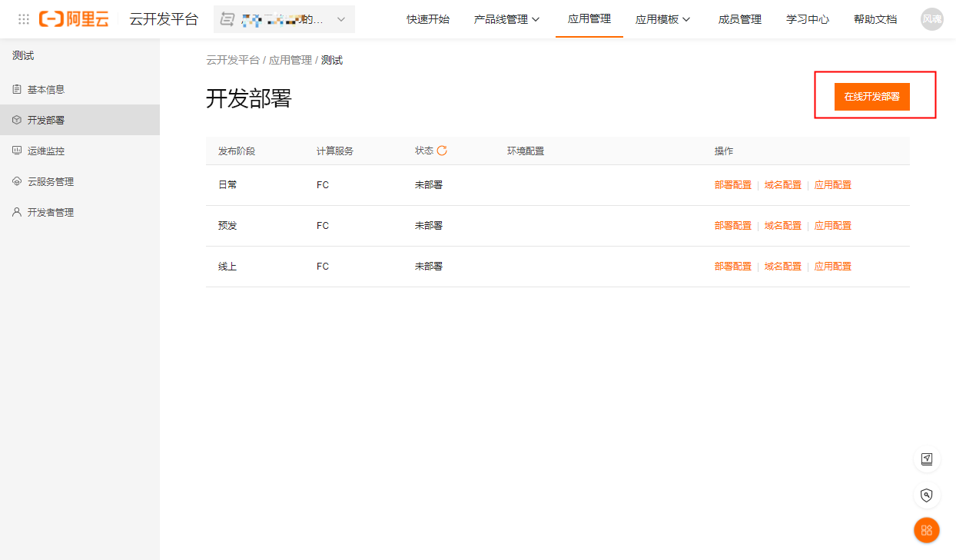Expand the 应用模板 dropdown menu
Screen dimensions: 956x560
pos(662,19)
